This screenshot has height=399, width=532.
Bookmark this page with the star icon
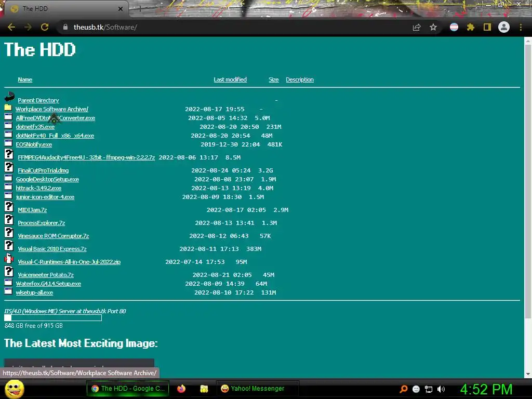click(433, 27)
